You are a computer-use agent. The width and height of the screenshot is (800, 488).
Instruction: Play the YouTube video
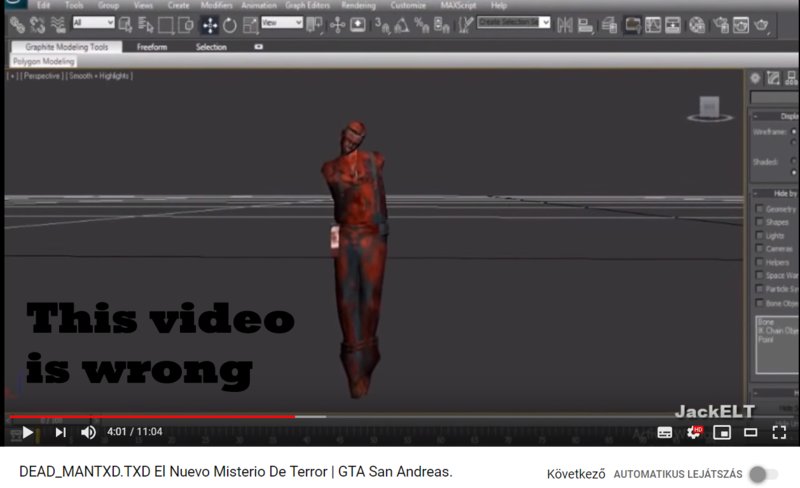[x=28, y=432]
